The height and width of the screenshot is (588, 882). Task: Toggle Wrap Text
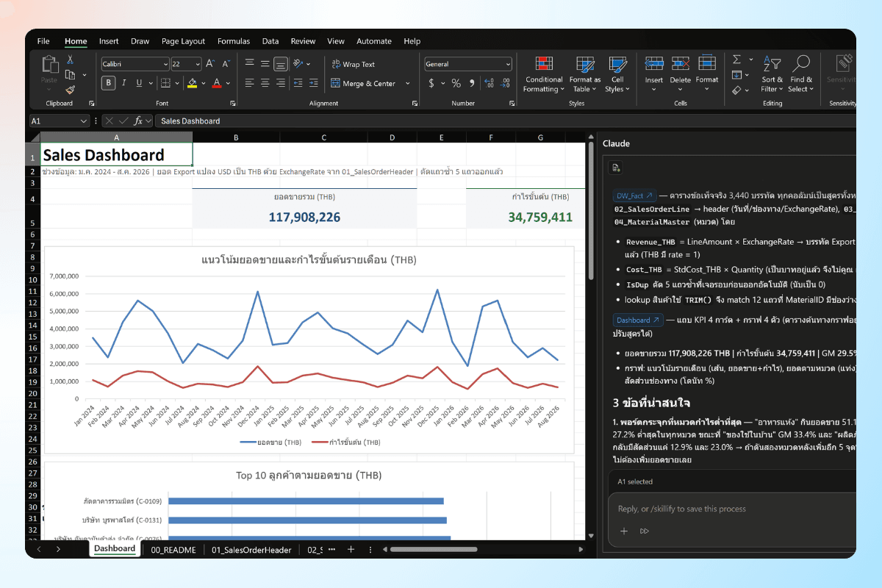(354, 64)
